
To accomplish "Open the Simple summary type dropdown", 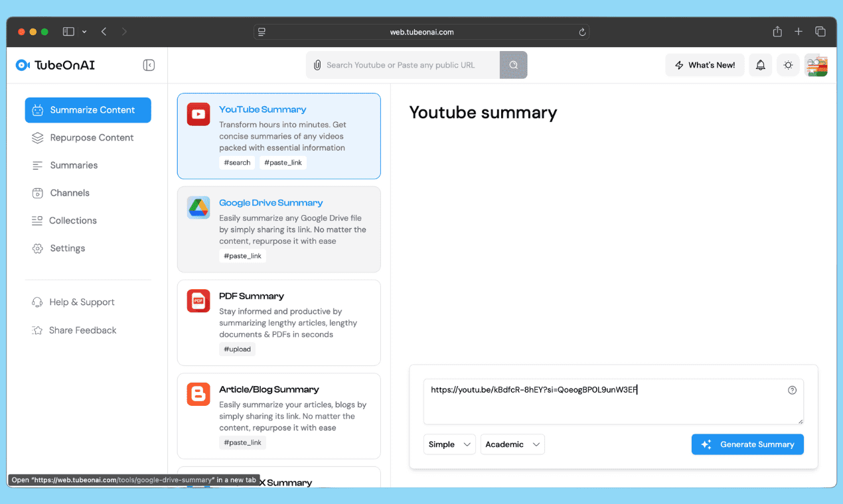I will point(449,444).
